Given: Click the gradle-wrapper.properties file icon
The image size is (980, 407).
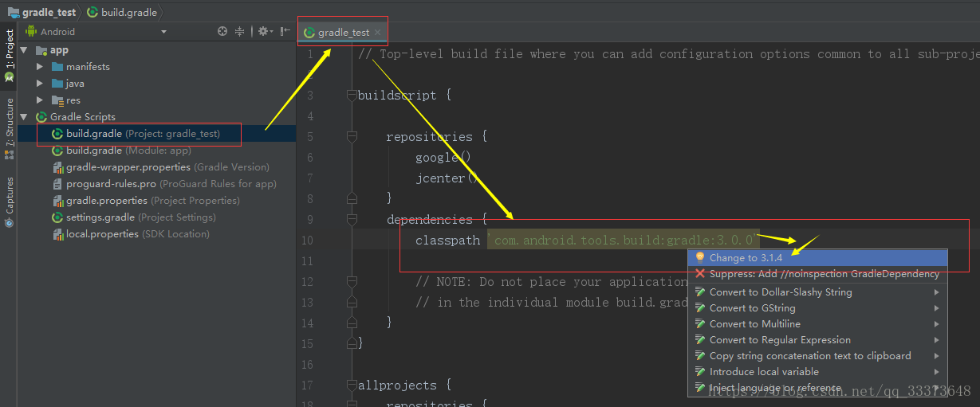Looking at the screenshot, I should point(57,167).
